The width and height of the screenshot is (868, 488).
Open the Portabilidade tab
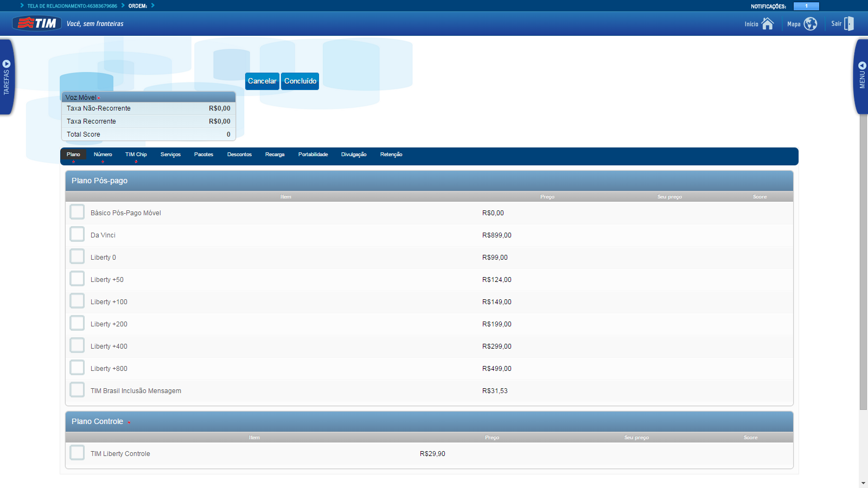coord(313,155)
